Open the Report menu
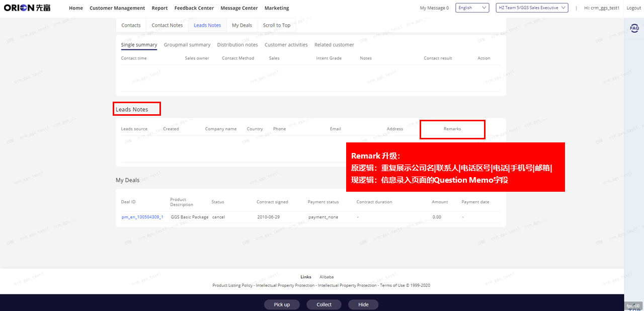 tap(159, 8)
